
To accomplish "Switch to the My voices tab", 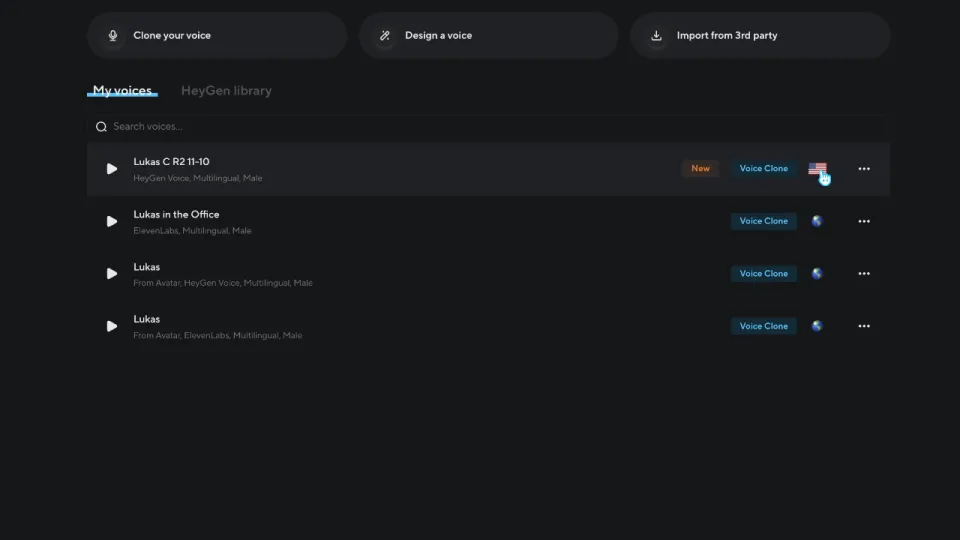I will tap(122, 91).
